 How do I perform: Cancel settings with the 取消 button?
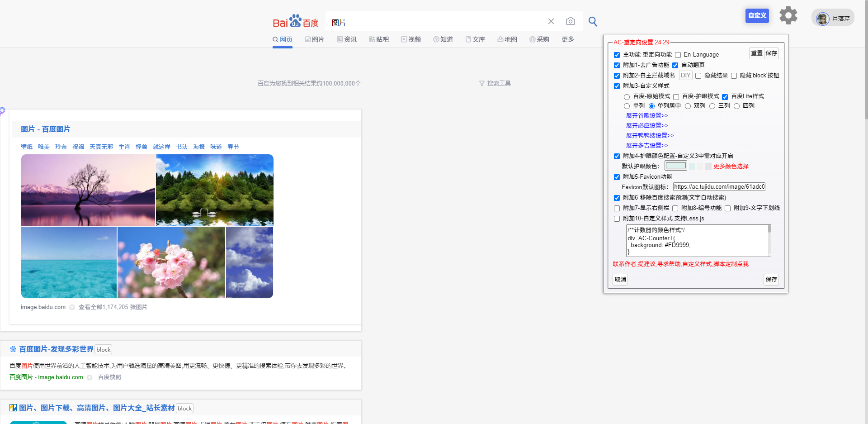click(x=620, y=280)
